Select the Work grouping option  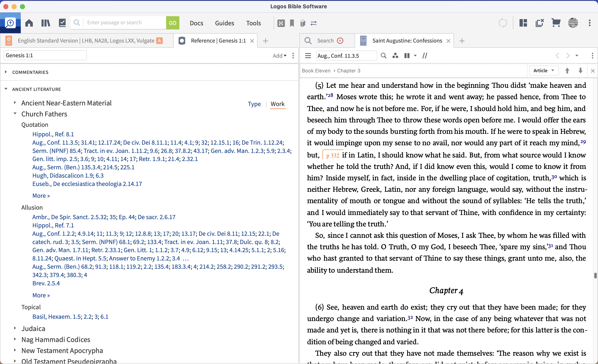[x=277, y=104]
